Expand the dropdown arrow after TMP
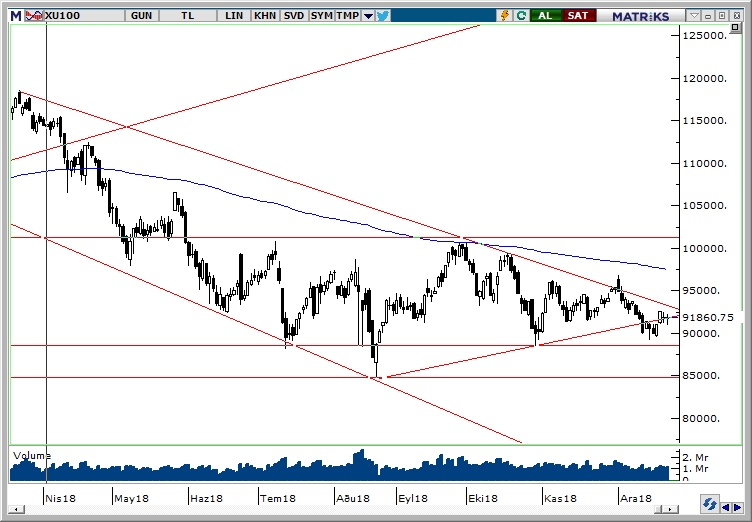 [x=368, y=16]
